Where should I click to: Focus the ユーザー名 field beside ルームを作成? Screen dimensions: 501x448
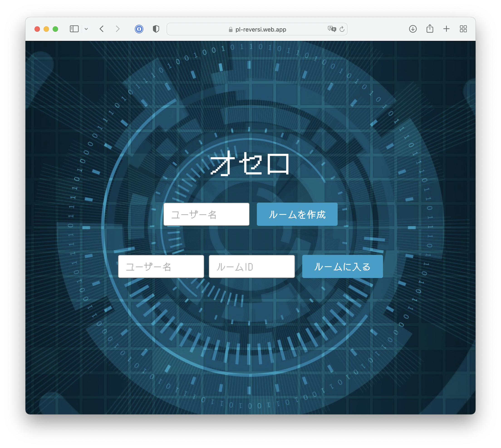coord(206,214)
